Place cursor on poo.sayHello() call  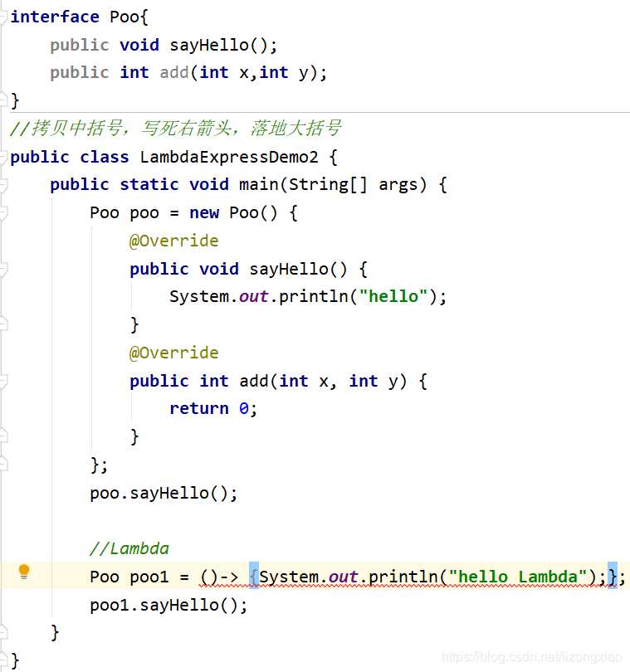[164, 493]
